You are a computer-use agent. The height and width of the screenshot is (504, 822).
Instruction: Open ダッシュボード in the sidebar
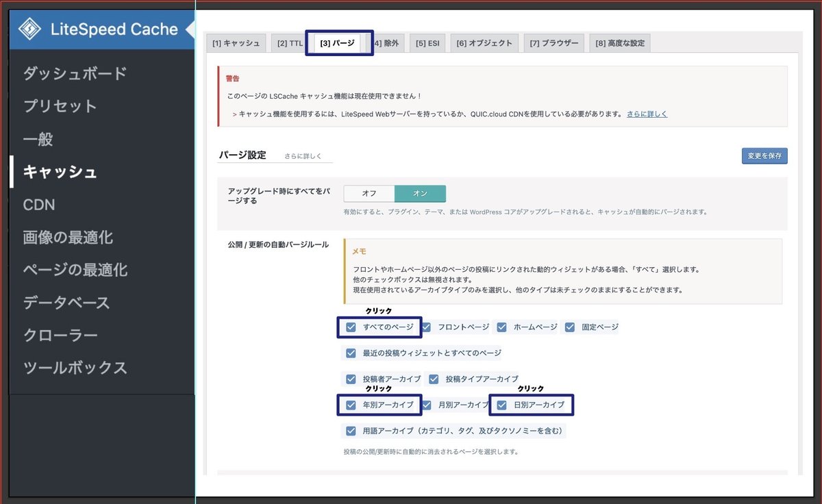click(75, 73)
